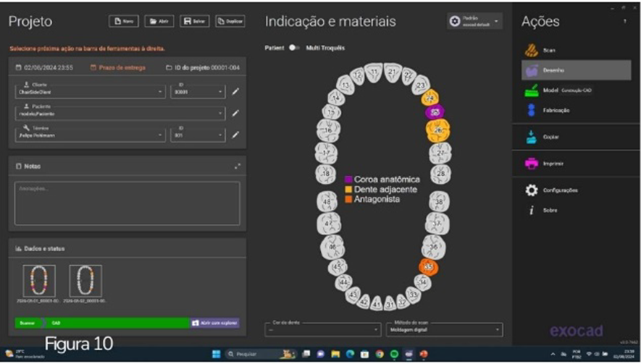
Task: Click the Imprimir printer icon
Action: tap(532, 164)
